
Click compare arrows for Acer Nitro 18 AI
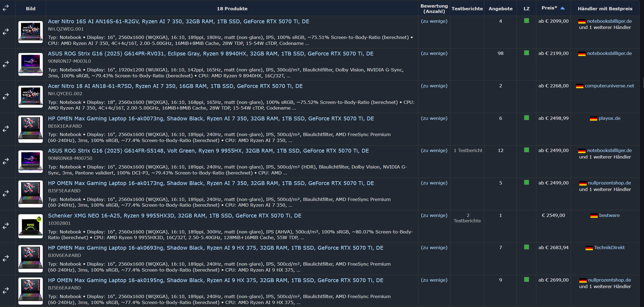click(x=6, y=97)
